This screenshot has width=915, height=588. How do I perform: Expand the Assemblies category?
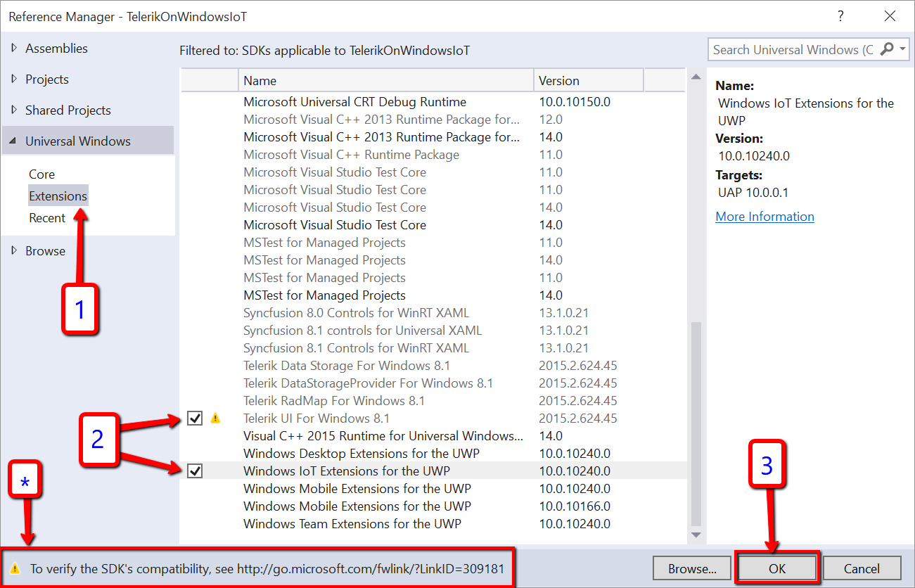[x=14, y=49]
